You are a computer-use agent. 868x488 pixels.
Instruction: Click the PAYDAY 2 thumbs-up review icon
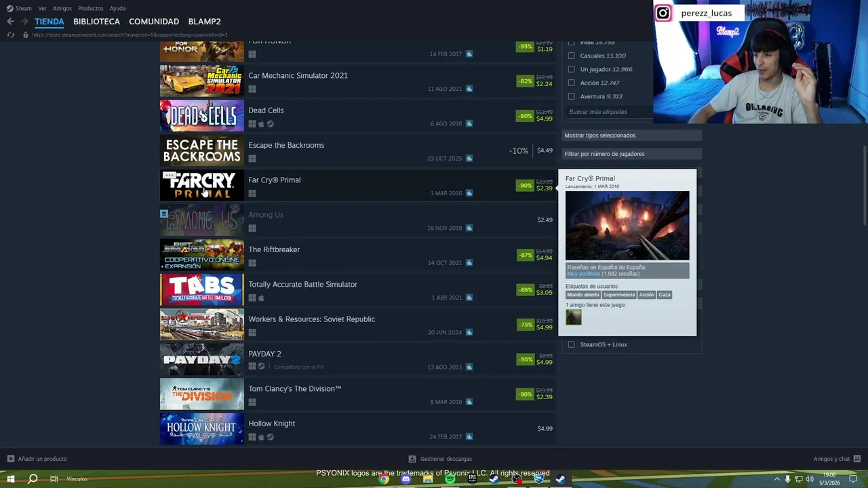(x=469, y=367)
